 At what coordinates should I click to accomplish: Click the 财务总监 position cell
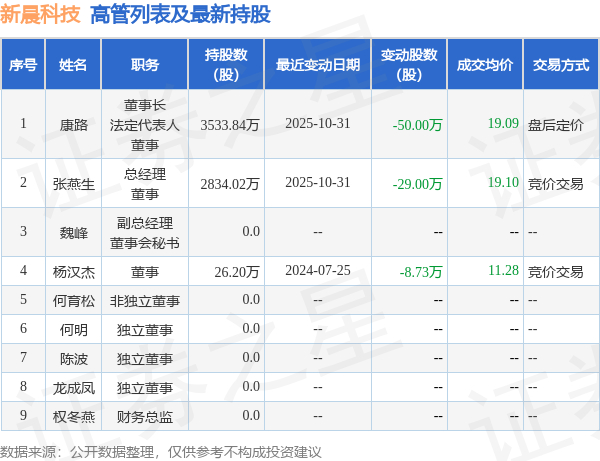145,416
